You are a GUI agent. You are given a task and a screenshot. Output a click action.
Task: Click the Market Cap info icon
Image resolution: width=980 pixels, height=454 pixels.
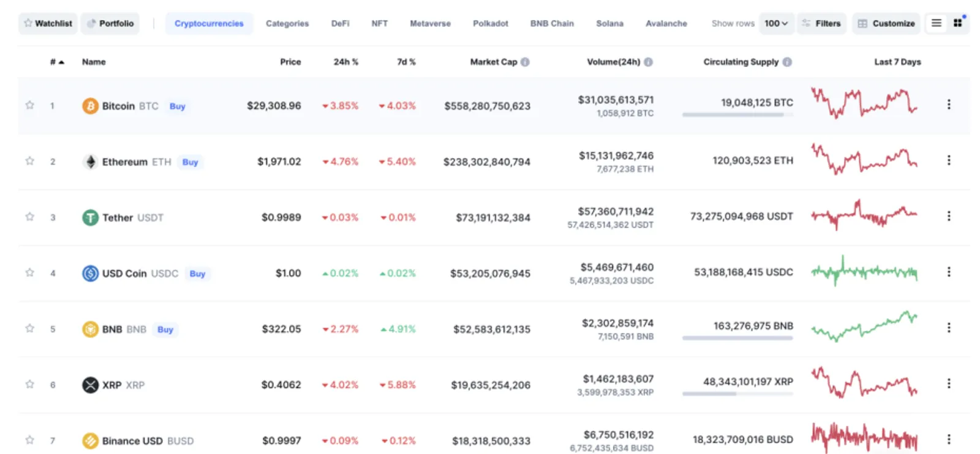point(525,62)
